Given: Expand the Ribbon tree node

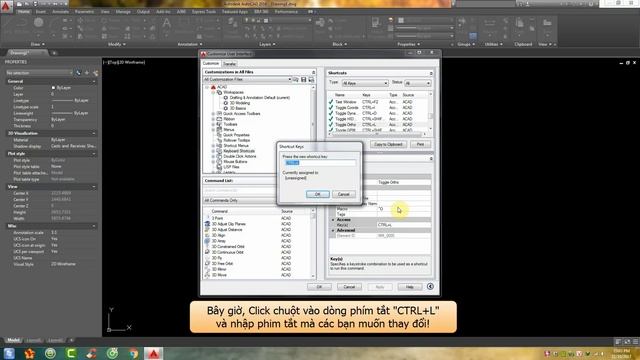Looking at the screenshot, I should pyautogui.click(x=213, y=119).
